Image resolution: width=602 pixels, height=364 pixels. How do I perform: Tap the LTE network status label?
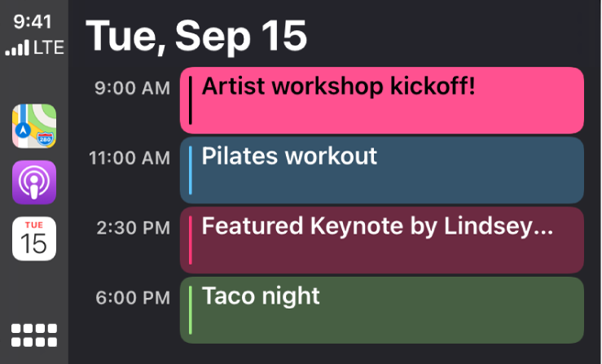[x=47, y=48]
